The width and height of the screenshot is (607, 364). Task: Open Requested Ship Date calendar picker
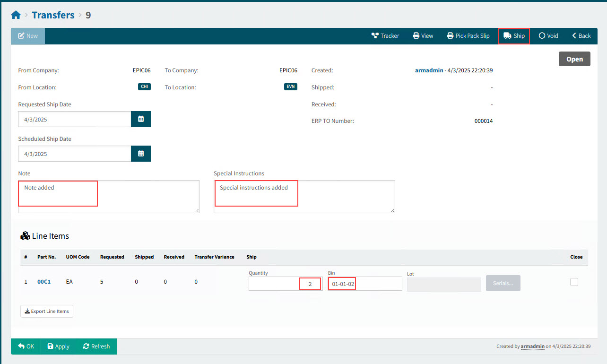[141, 120]
